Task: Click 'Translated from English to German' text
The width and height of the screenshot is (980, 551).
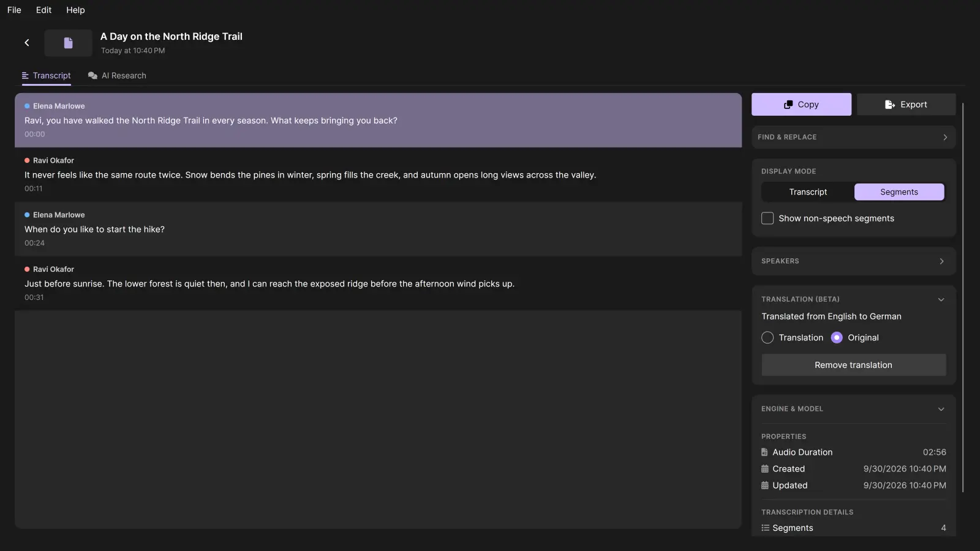Action: pyautogui.click(x=831, y=317)
